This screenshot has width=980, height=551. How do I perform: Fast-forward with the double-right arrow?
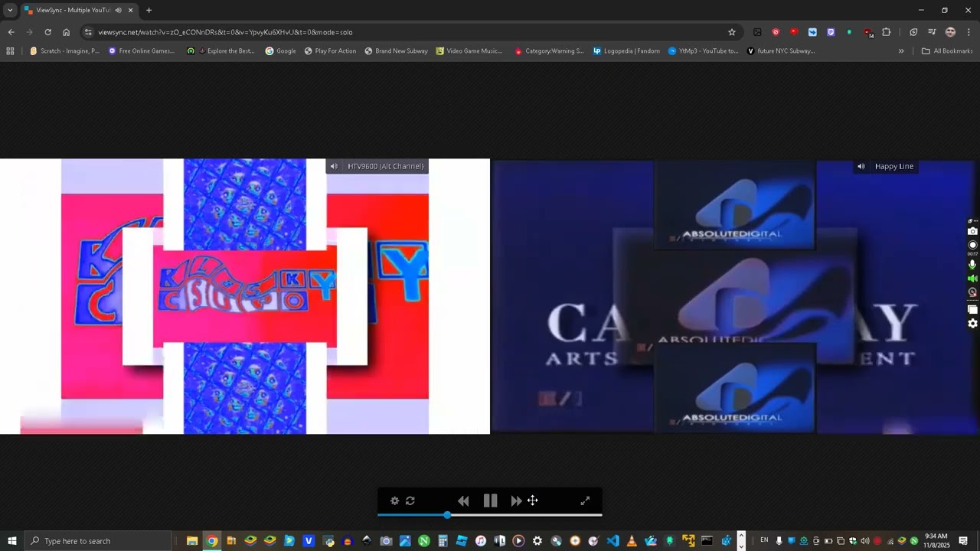(516, 500)
